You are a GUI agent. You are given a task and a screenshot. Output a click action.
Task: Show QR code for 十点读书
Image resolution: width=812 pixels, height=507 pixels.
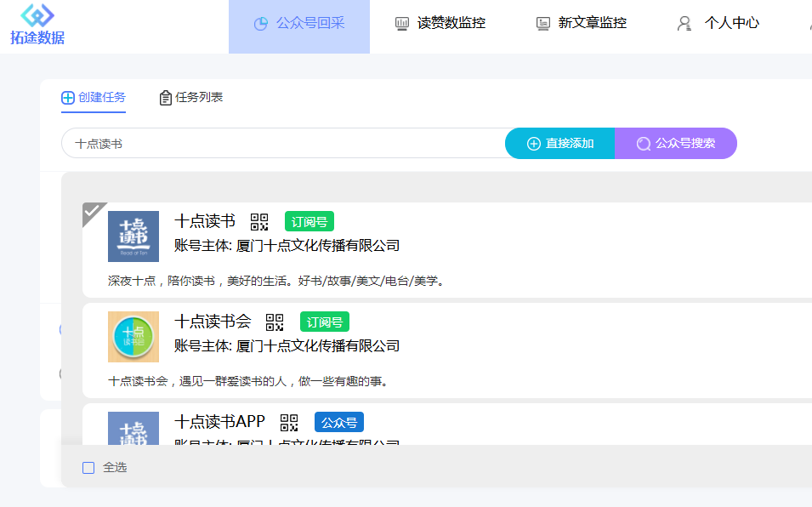pyautogui.click(x=259, y=222)
